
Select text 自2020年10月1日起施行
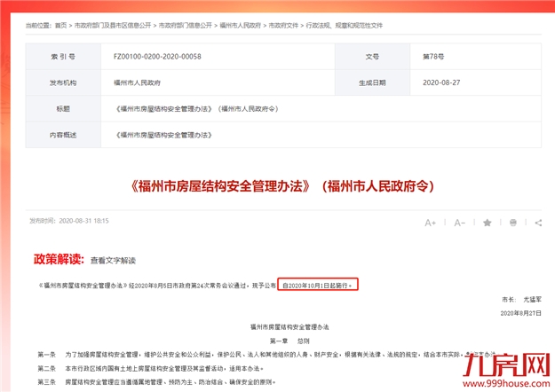317,286
